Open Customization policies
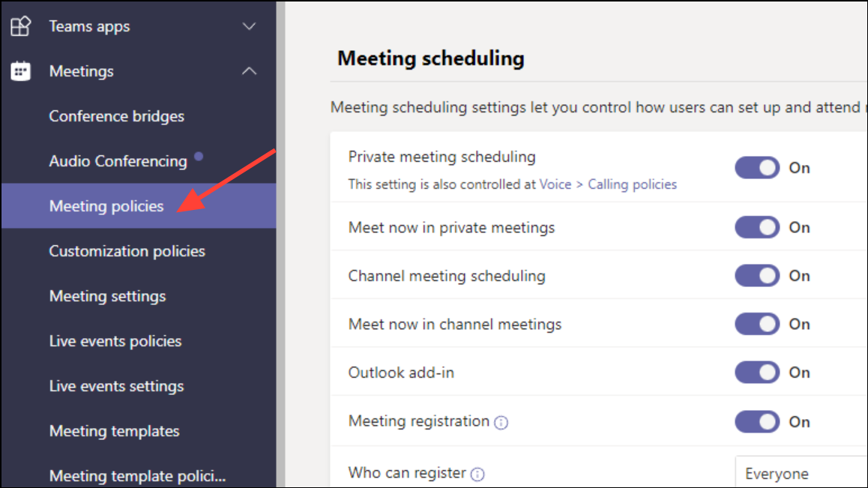This screenshot has width=868, height=488. tap(127, 251)
